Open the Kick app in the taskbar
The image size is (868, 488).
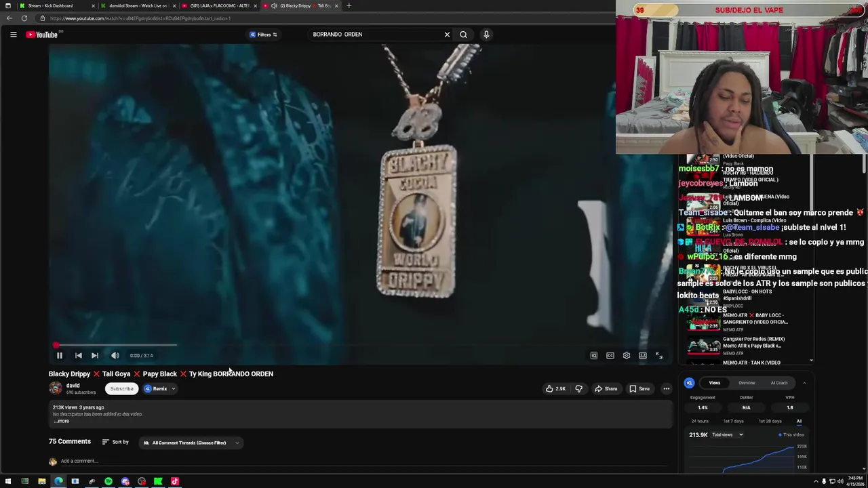158,481
